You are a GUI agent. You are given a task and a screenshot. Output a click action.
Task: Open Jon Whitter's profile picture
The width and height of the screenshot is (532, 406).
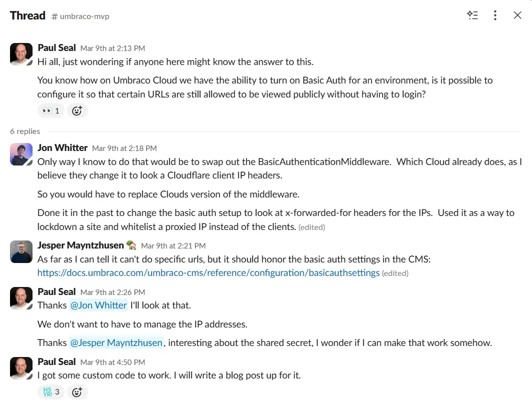[22, 154]
